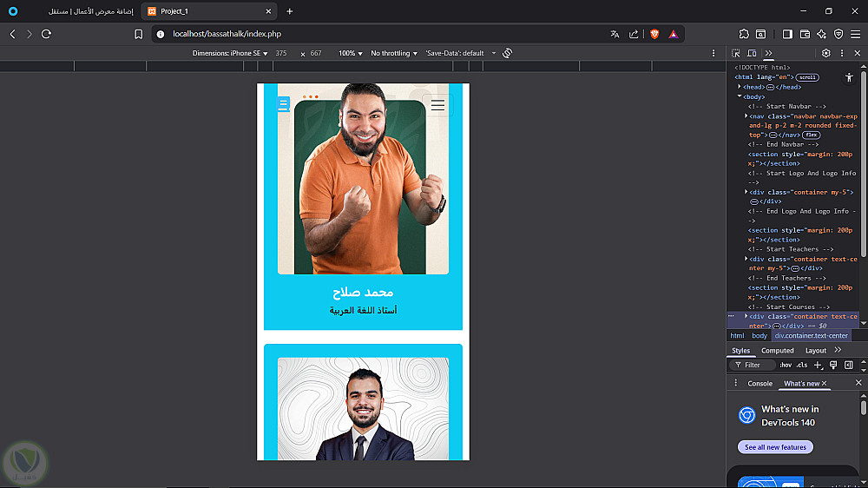868x488 pixels.
Task: View site information icon in address bar
Action: 161,34
